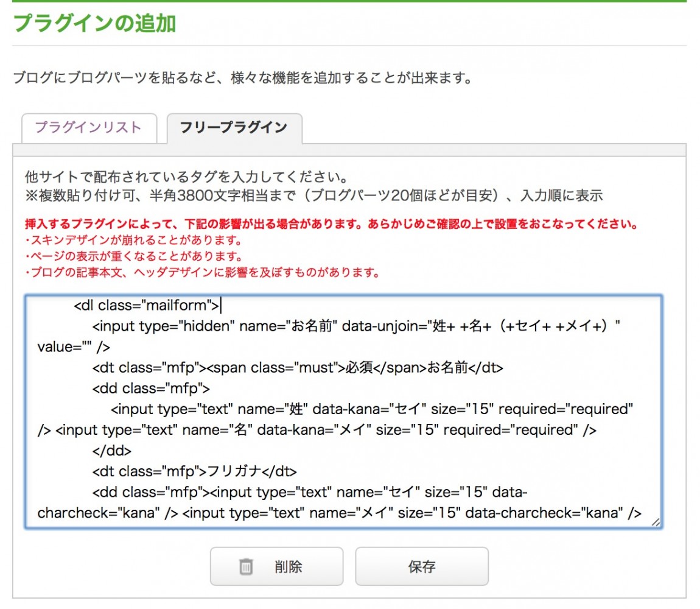Select the フリープラグイン tab
The width and height of the screenshot is (700, 609).
[x=234, y=128]
